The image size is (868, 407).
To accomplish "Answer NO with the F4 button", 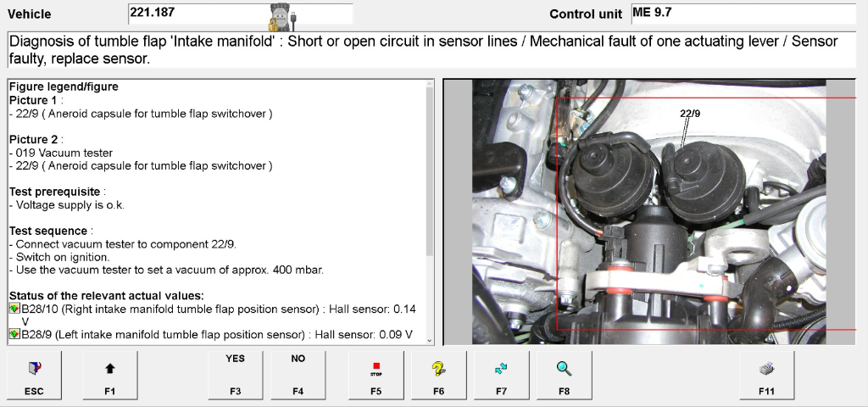I will 298,376.
